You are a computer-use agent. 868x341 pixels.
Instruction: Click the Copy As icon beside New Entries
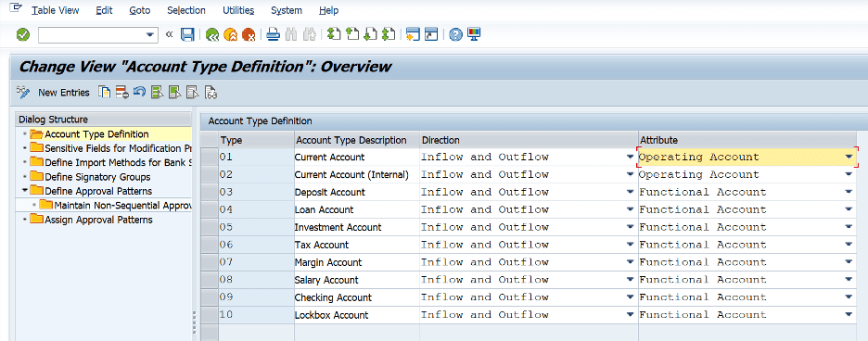pyautogui.click(x=104, y=92)
